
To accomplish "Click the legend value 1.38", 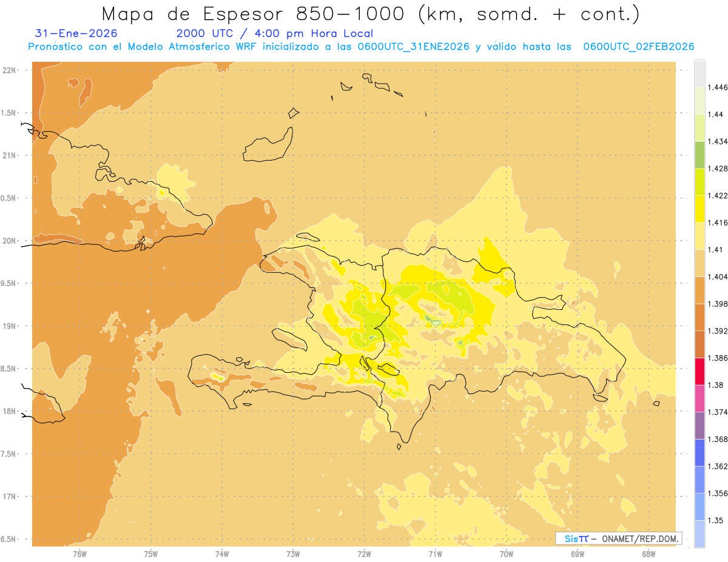I will click(716, 385).
